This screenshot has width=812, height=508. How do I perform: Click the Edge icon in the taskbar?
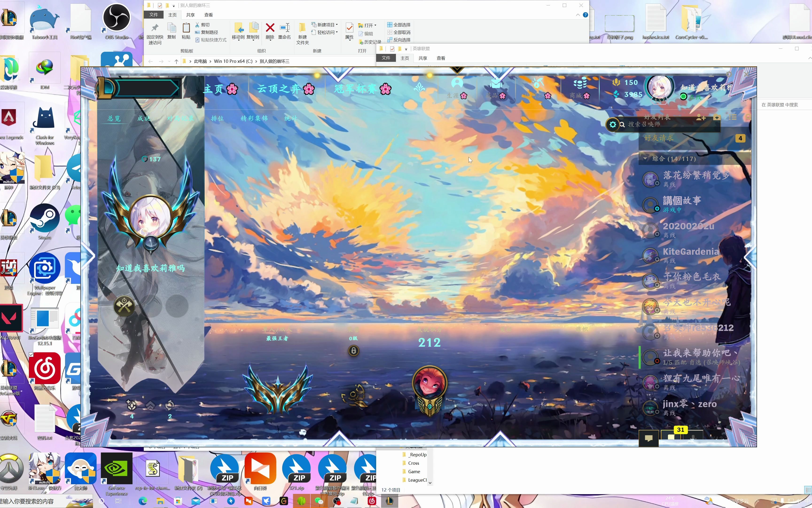pos(143,501)
